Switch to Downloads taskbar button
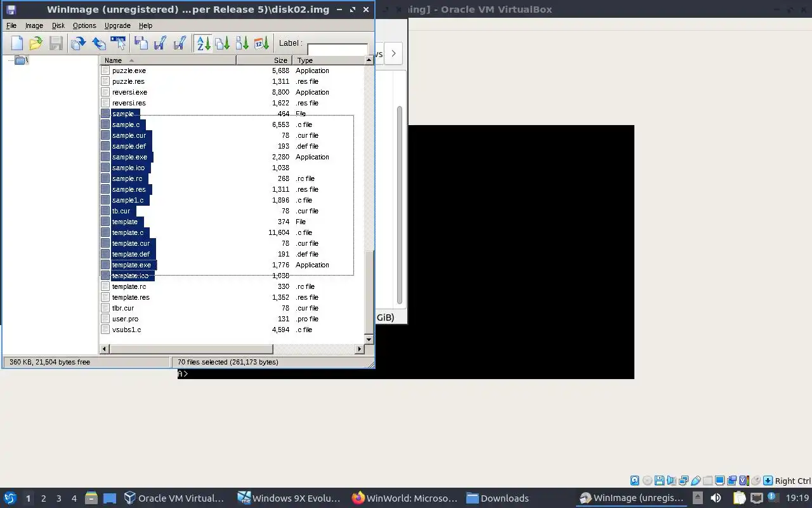The width and height of the screenshot is (812, 508). (498, 498)
